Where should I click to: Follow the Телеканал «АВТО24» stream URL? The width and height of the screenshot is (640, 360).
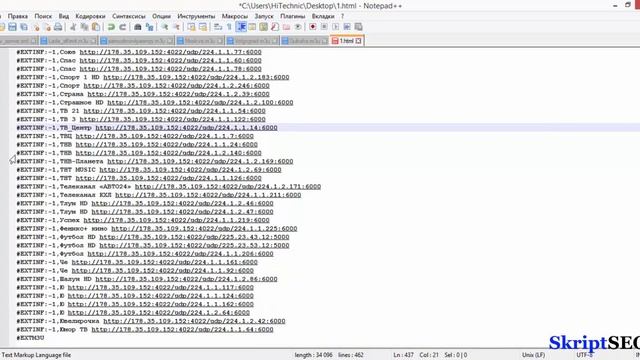[x=228, y=187]
